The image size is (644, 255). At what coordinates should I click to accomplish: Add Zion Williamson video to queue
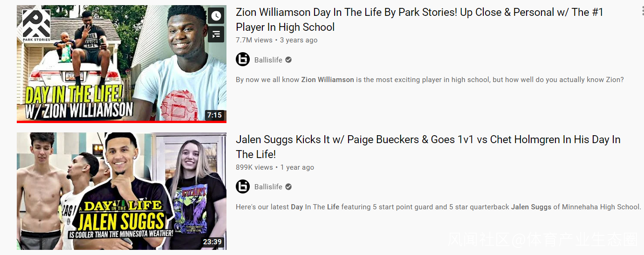pyautogui.click(x=216, y=34)
